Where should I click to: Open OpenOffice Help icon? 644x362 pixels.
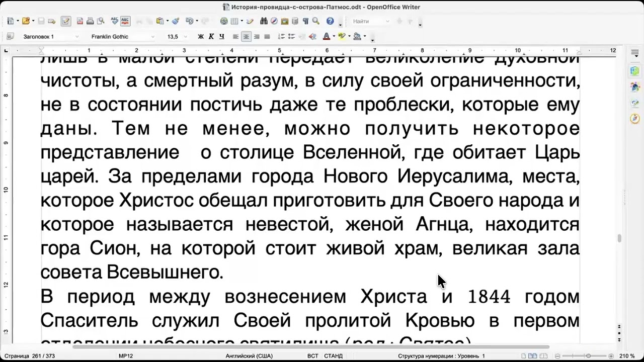click(330, 21)
